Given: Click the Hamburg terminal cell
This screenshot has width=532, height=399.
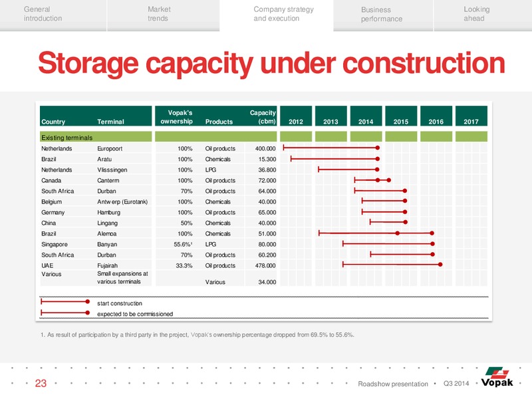Looking at the screenshot, I should 108,212.
